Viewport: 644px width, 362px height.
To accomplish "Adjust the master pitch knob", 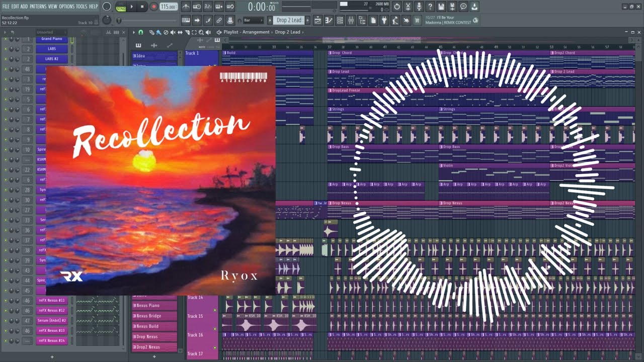I will point(107,21).
